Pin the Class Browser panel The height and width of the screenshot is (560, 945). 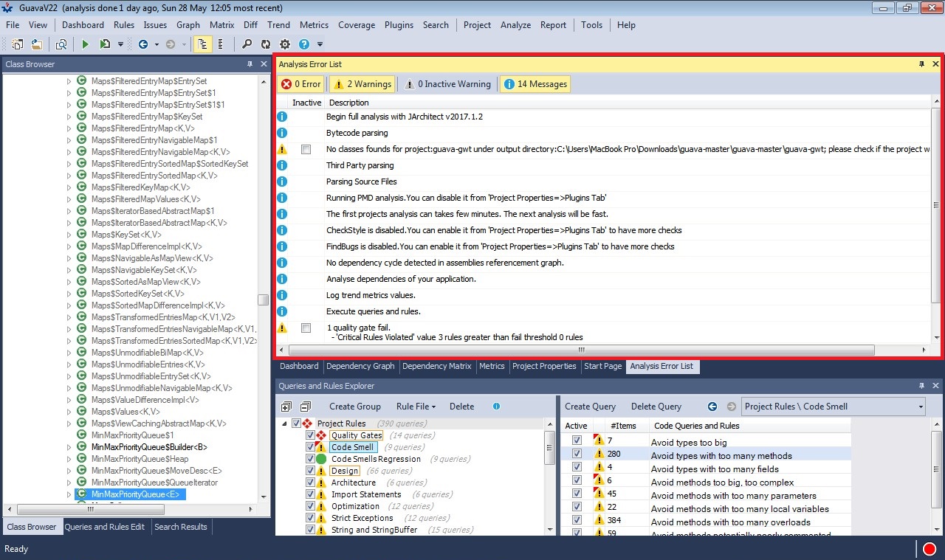point(250,64)
